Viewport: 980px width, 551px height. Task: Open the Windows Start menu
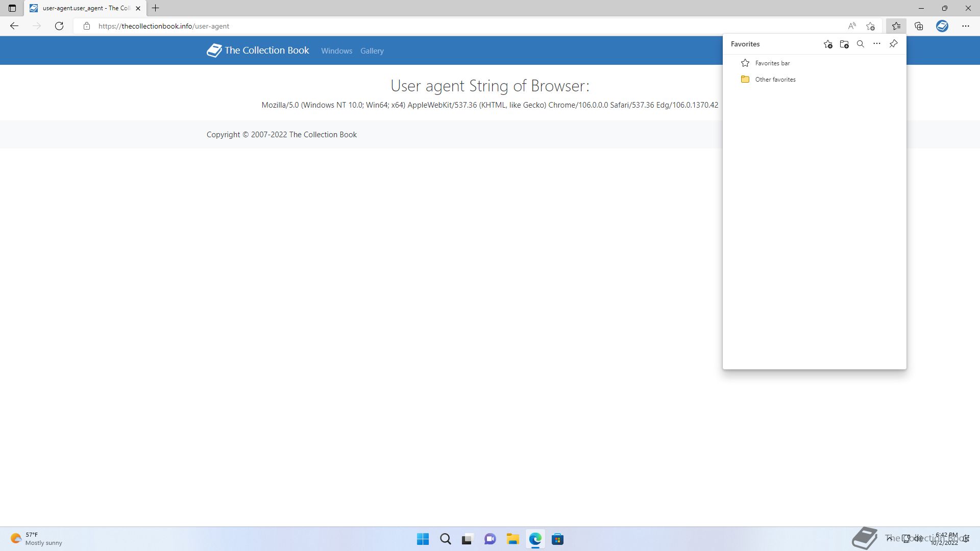[x=423, y=539]
